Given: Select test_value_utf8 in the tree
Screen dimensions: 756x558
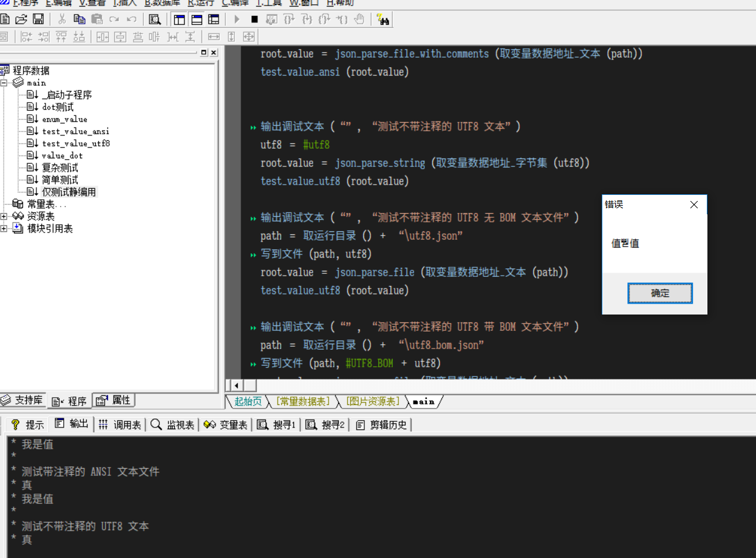Looking at the screenshot, I should (76, 143).
